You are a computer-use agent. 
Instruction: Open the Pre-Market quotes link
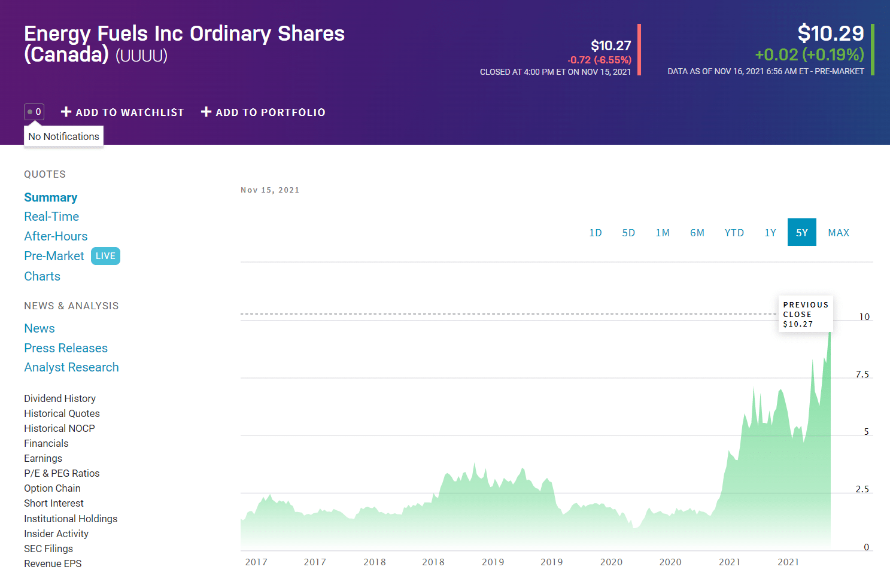tap(54, 256)
